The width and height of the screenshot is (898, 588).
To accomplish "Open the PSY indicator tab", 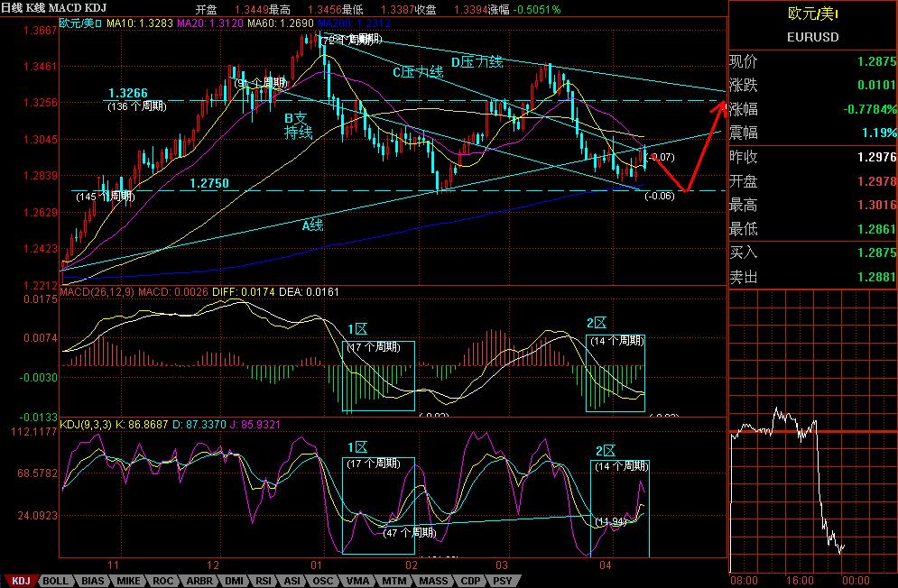I will [503, 581].
